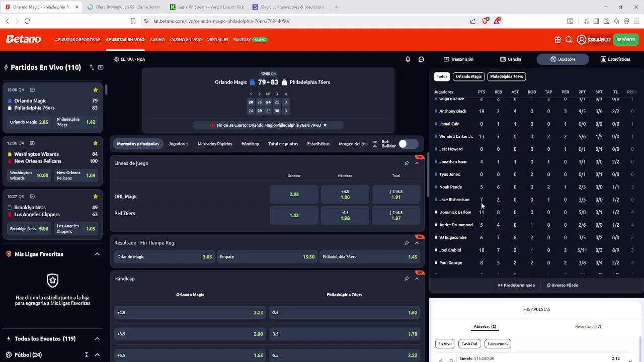Collapse Resultado - Fin Tiempo Reg. section
The image size is (644, 362).
coord(417,243)
